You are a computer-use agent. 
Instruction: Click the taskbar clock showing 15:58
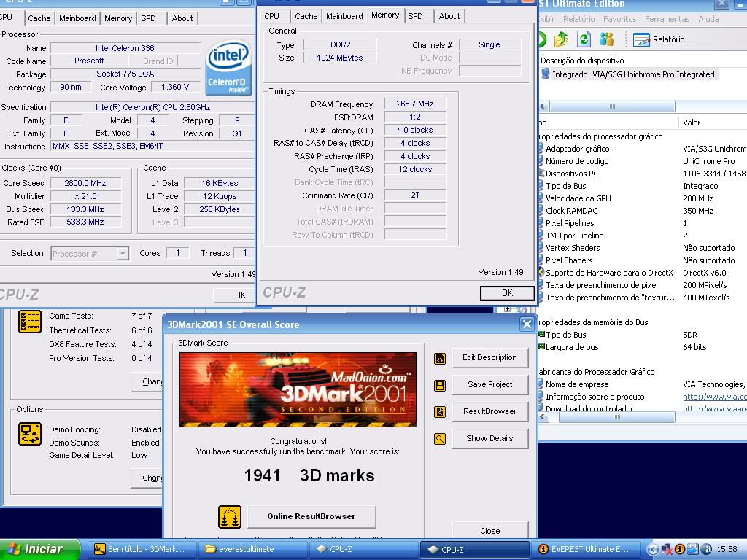727,549
